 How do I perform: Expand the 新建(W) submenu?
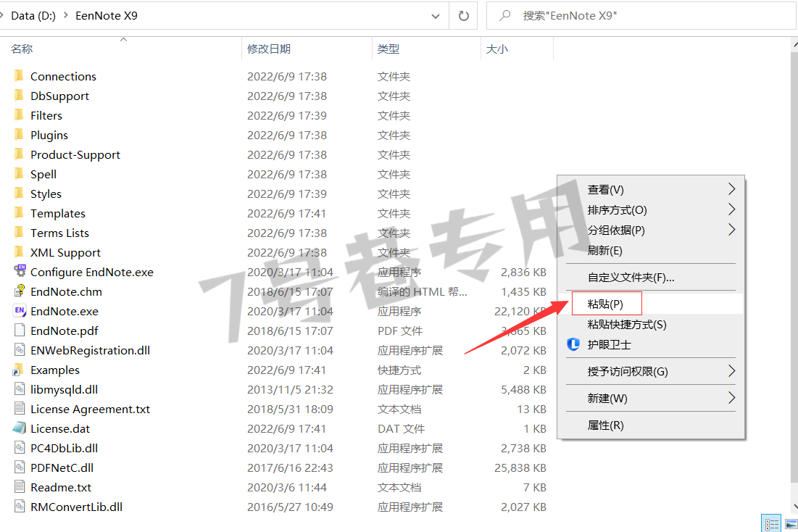point(731,398)
